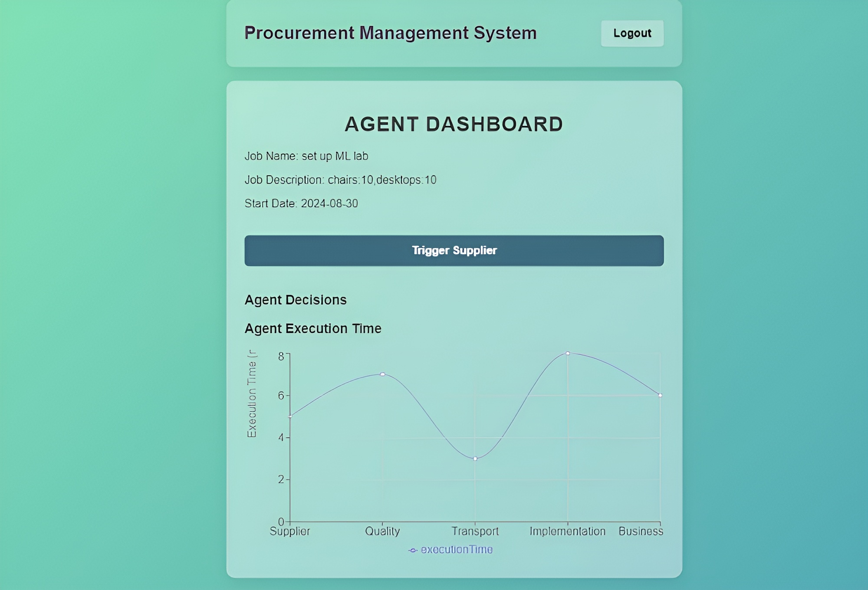Click the Supplier x-axis label
The width and height of the screenshot is (868, 590).
click(290, 531)
